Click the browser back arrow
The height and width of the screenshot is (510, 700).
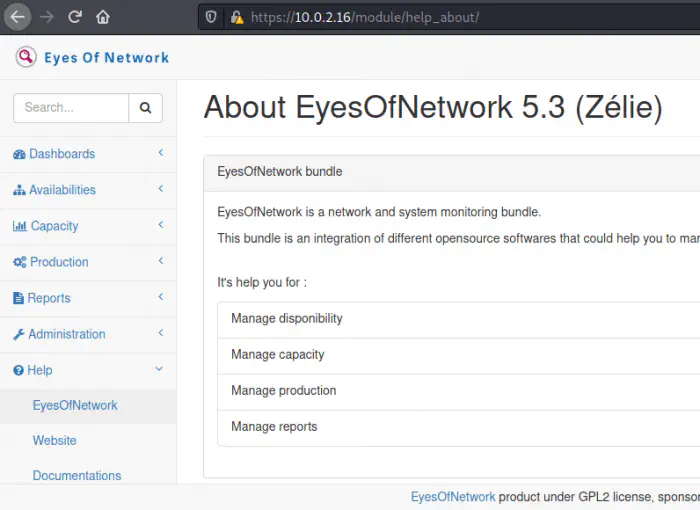(x=18, y=17)
